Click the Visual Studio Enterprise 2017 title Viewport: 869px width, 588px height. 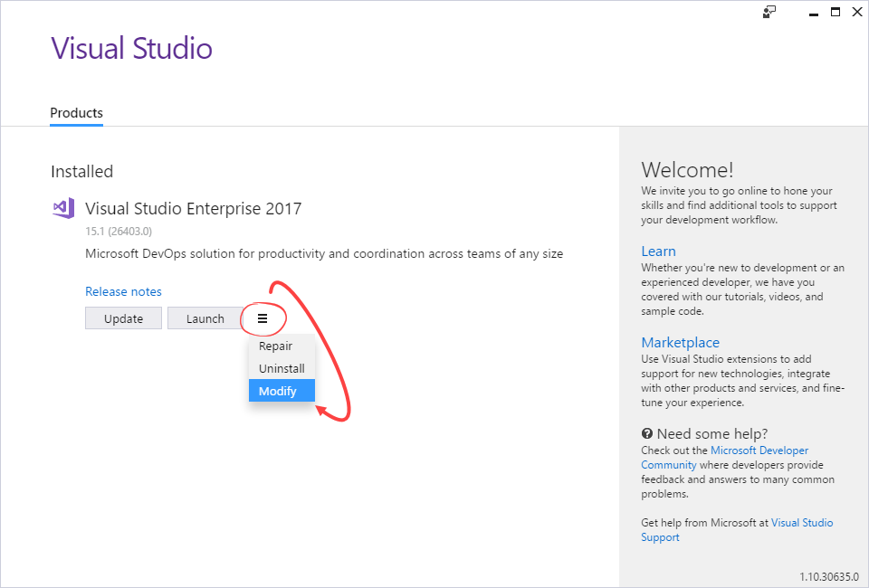pyautogui.click(x=194, y=209)
